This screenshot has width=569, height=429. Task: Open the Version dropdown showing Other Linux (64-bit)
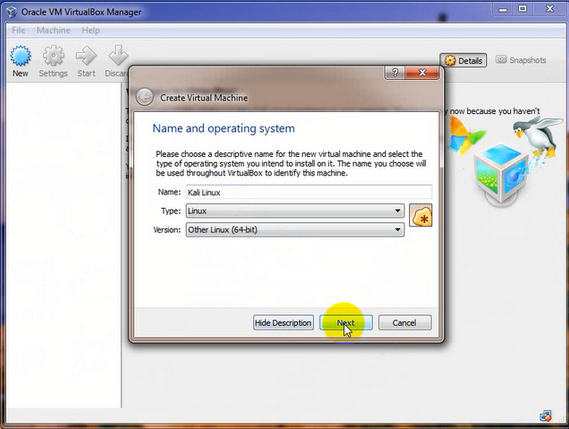[x=295, y=230]
